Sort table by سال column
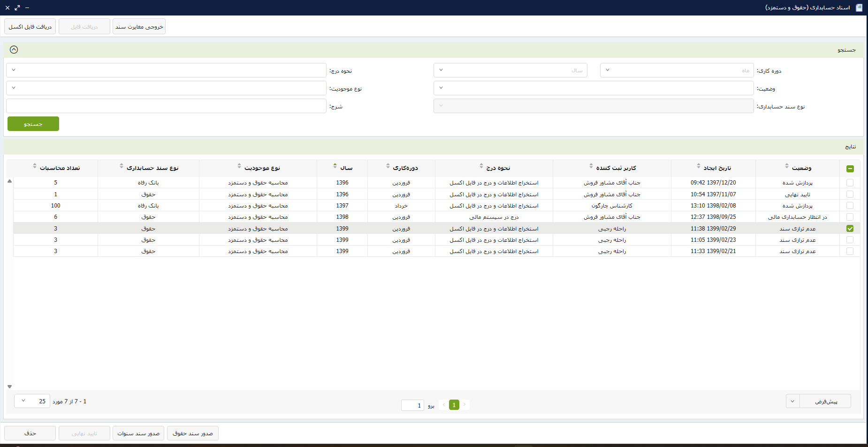This screenshot has width=868, height=447. coord(346,168)
